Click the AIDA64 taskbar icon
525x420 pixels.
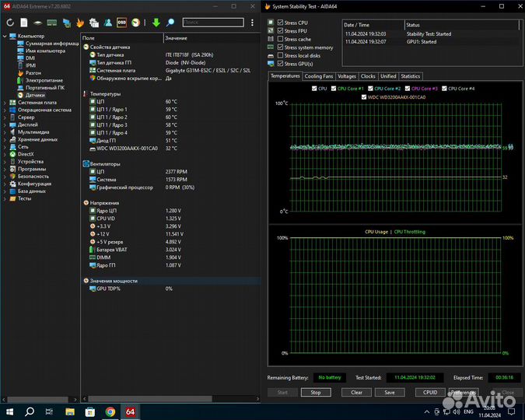coord(130,411)
